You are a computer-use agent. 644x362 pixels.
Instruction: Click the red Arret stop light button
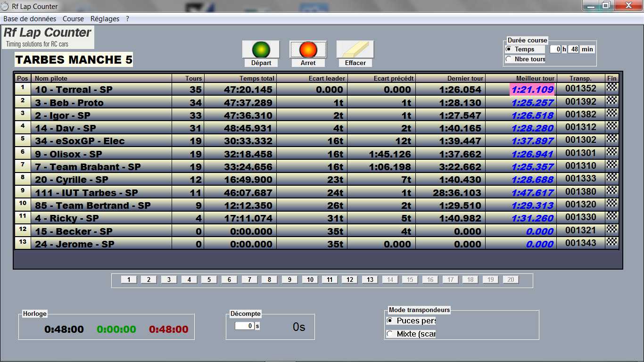pyautogui.click(x=308, y=49)
